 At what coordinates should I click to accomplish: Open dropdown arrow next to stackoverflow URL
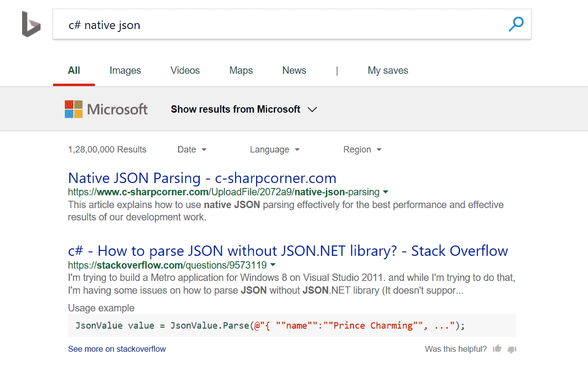[273, 265]
